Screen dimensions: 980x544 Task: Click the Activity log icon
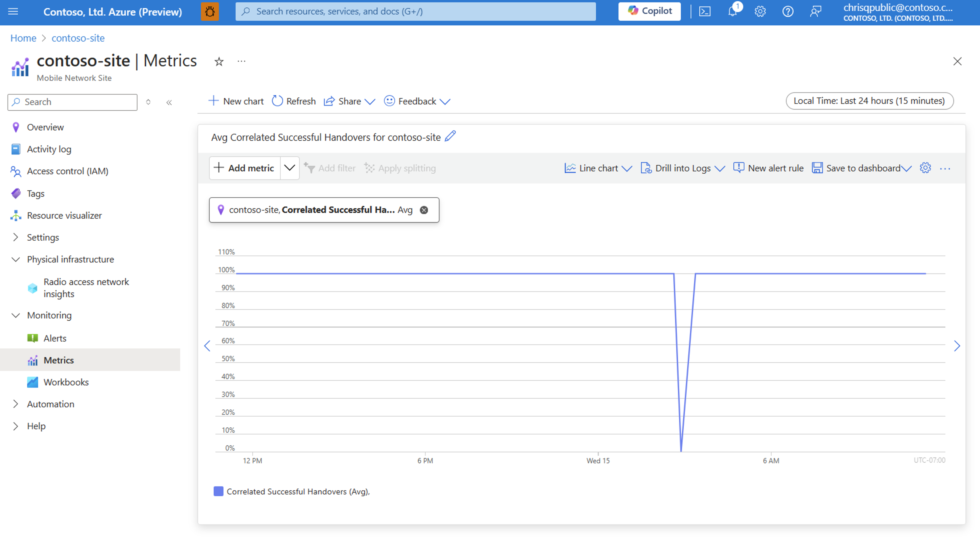[15, 149]
